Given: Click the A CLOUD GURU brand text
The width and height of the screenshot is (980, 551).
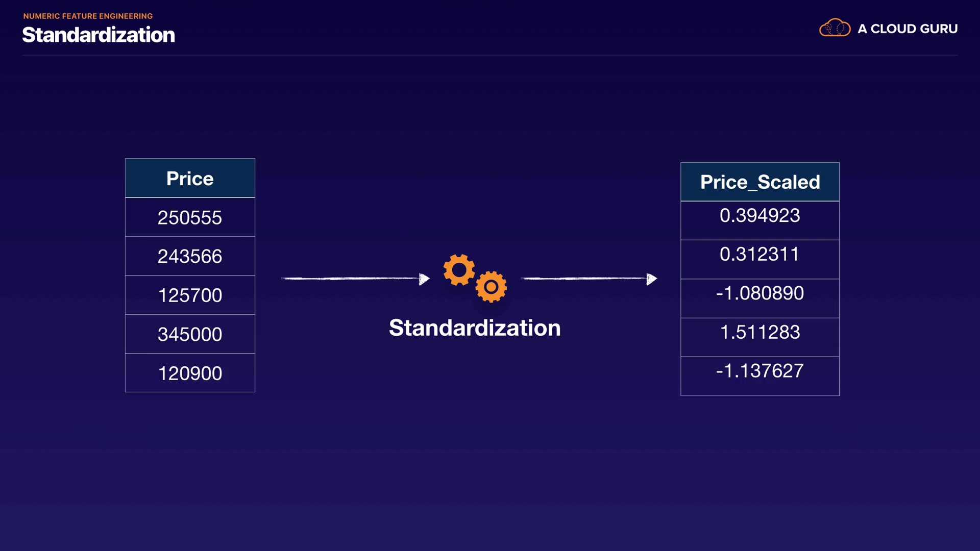Looking at the screenshot, I should click(x=908, y=29).
